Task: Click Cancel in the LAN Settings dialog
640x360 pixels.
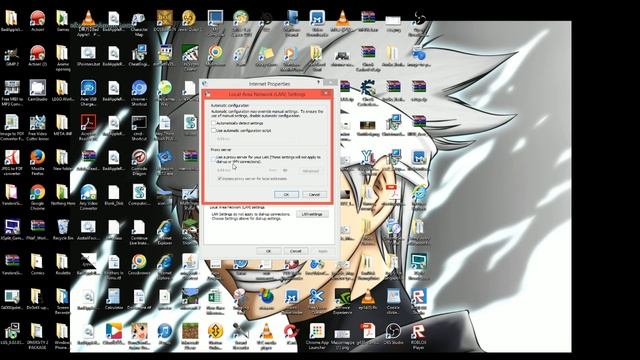Action: pos(314,195)
